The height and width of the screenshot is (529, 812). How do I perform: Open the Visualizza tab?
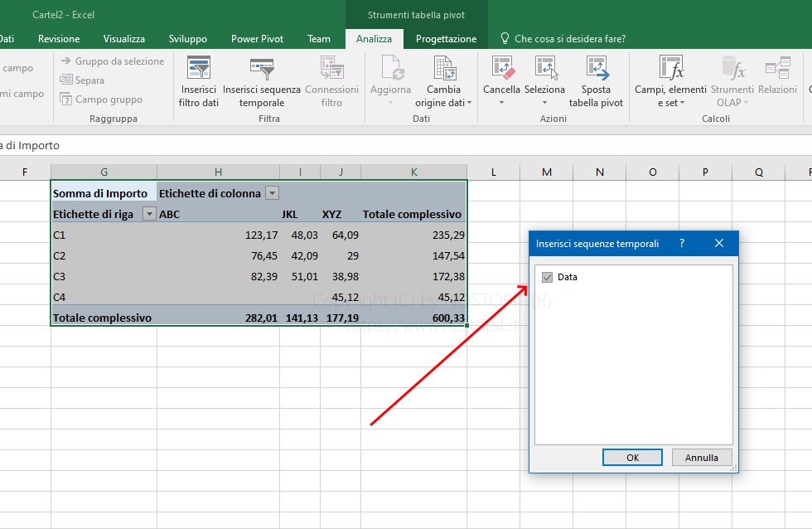tap(124, 39)
